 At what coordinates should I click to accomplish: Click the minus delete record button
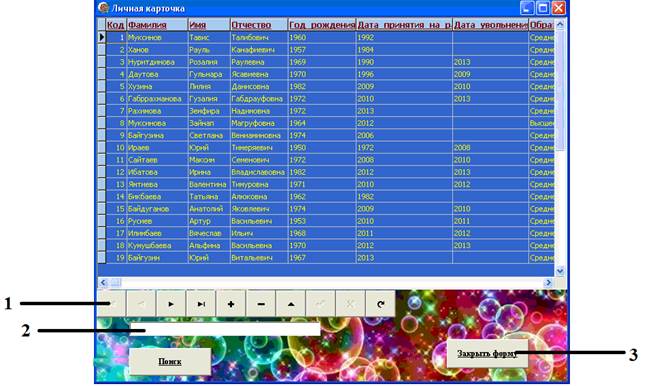(x=261, y=304)
